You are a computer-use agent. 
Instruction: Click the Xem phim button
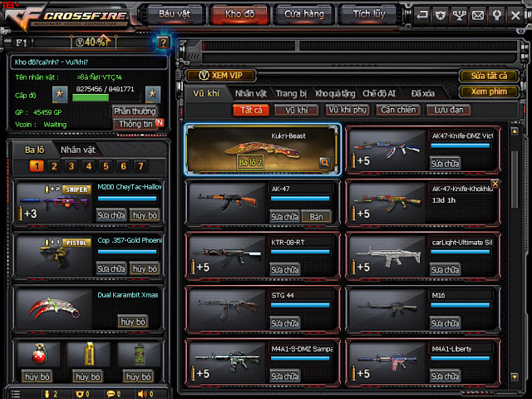pos(489,91)
